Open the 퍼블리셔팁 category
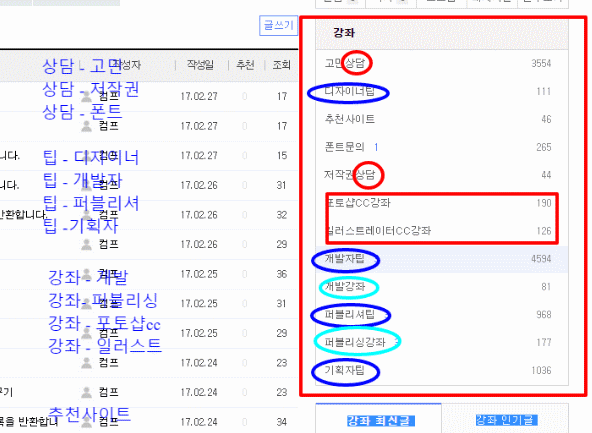Screen dimensions: 592x433 pos(350,314)
